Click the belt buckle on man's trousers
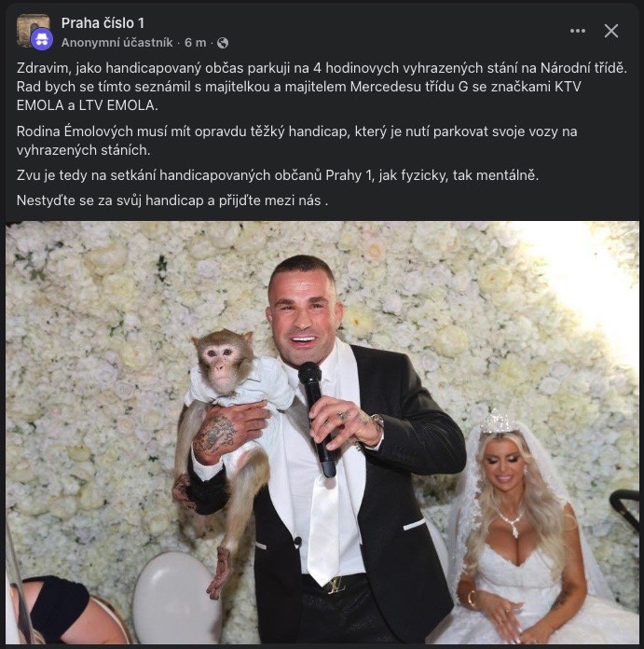This screenshot has width=644, height=649. (x=336, y=586)
